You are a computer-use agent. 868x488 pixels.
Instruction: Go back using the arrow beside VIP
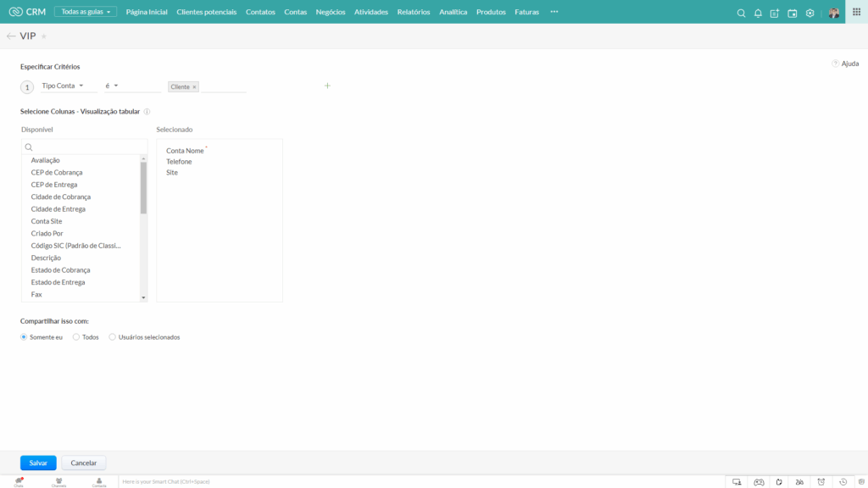11,36
